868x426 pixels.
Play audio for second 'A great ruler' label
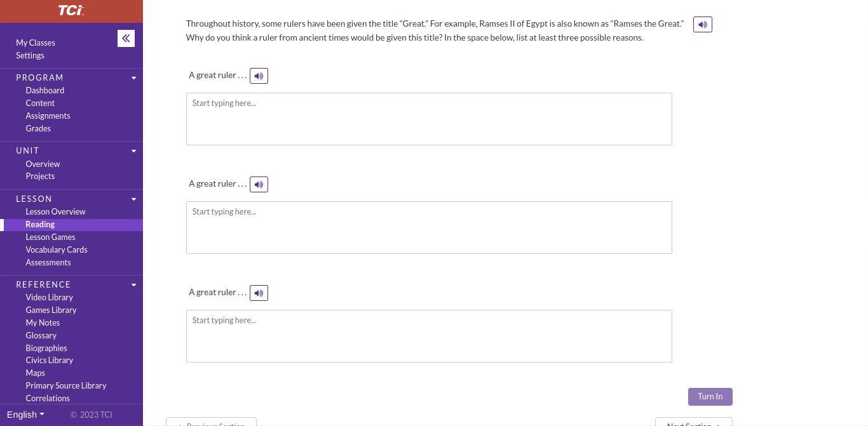pos(259,185)
